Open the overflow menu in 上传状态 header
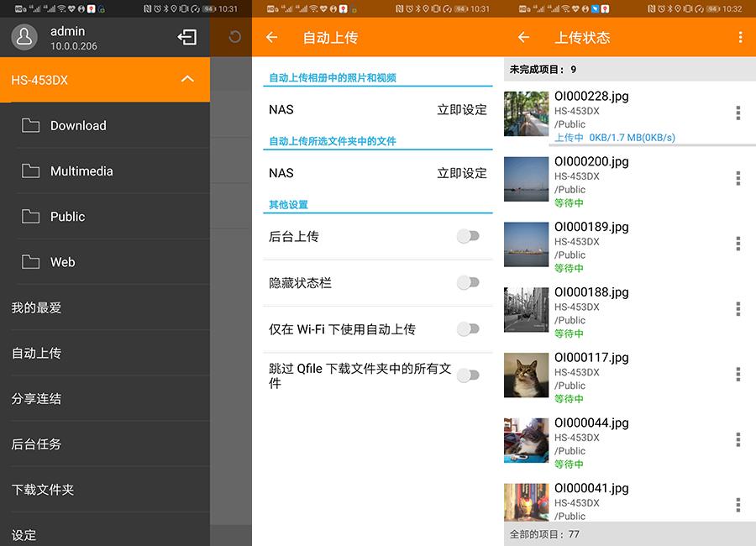 [x=740, y=38]
